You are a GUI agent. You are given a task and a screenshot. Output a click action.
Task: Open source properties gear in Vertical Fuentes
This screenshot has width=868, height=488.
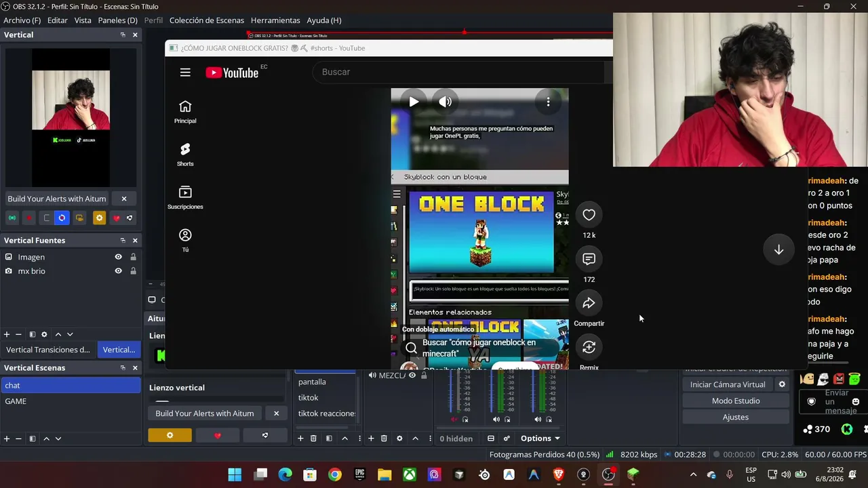[45, 334]
